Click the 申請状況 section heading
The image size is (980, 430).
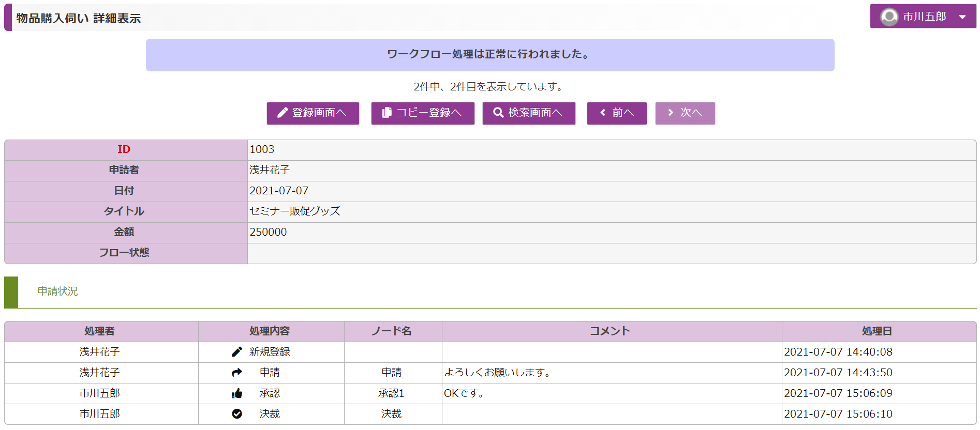(x=57, y=291)
